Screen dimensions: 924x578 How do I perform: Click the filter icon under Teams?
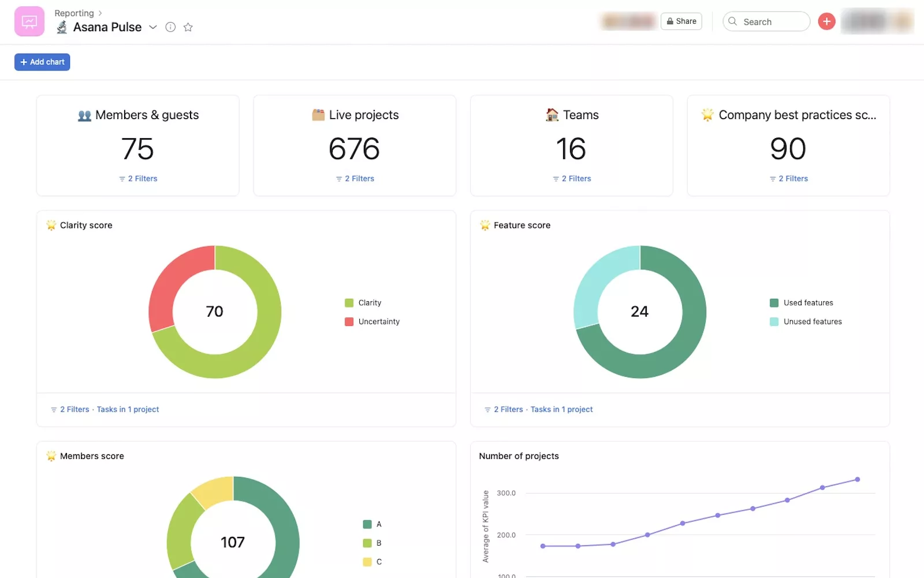tap(556, 179)
